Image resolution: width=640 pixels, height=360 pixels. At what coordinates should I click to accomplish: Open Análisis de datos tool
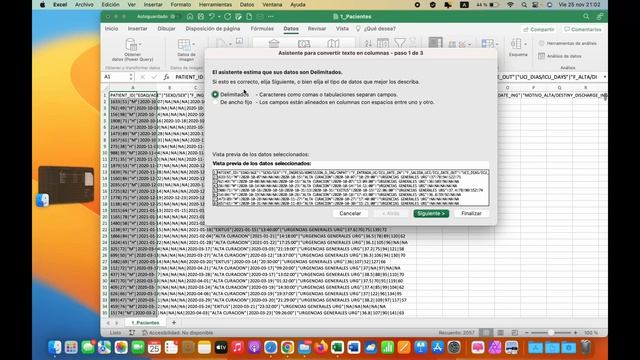click(x=560, y=56)
